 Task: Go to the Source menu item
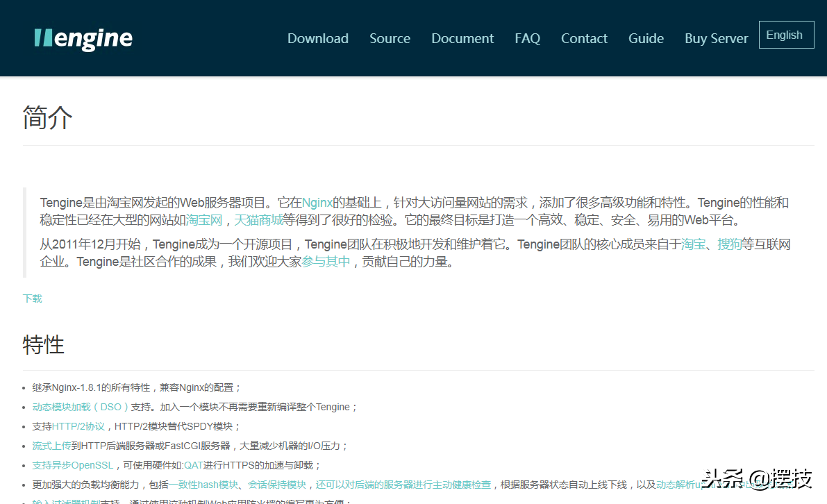[x=390, y=39]
